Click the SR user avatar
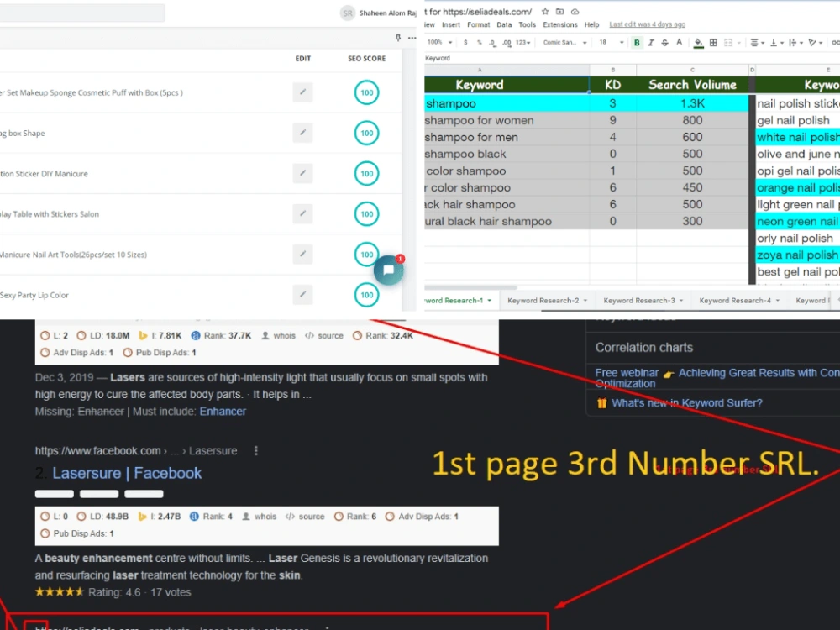Viewport: 840px width, 630px height. [x=348, y=13]
